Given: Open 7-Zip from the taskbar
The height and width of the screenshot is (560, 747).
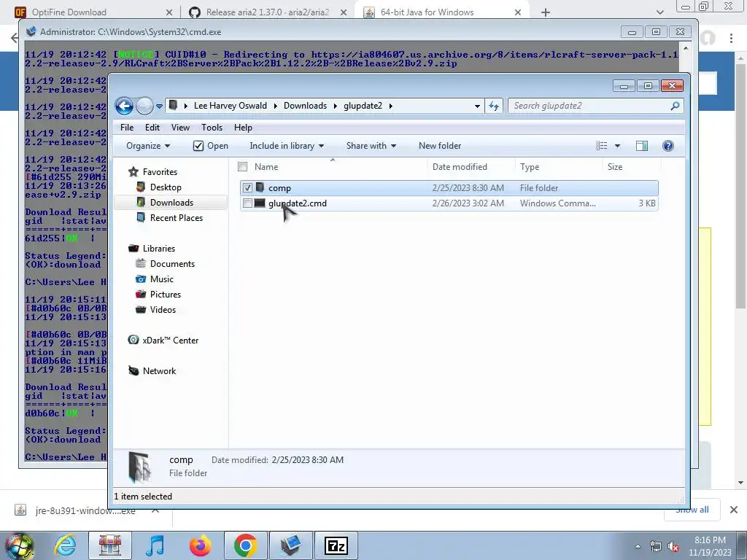Looking at the screenshot, I should click(x=336, y=545).
